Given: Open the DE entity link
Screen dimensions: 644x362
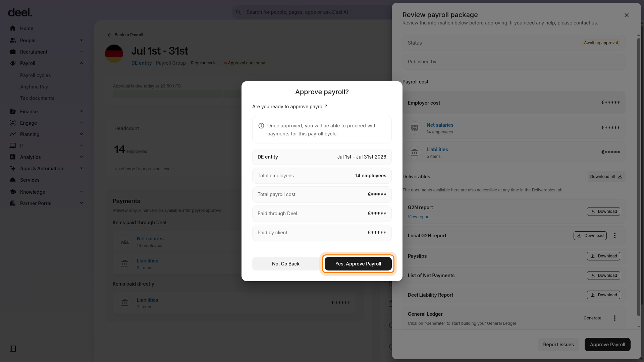Looking at the screenshot, I should (x=142, y=63).
